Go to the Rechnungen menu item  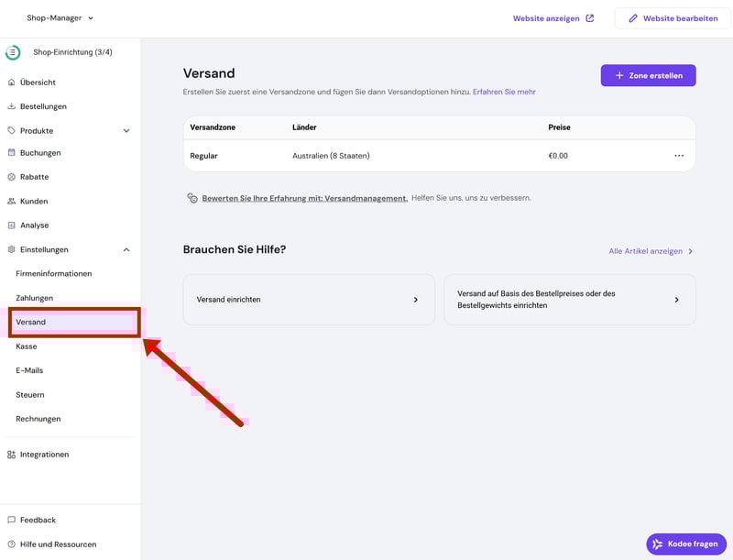(38, 419)
